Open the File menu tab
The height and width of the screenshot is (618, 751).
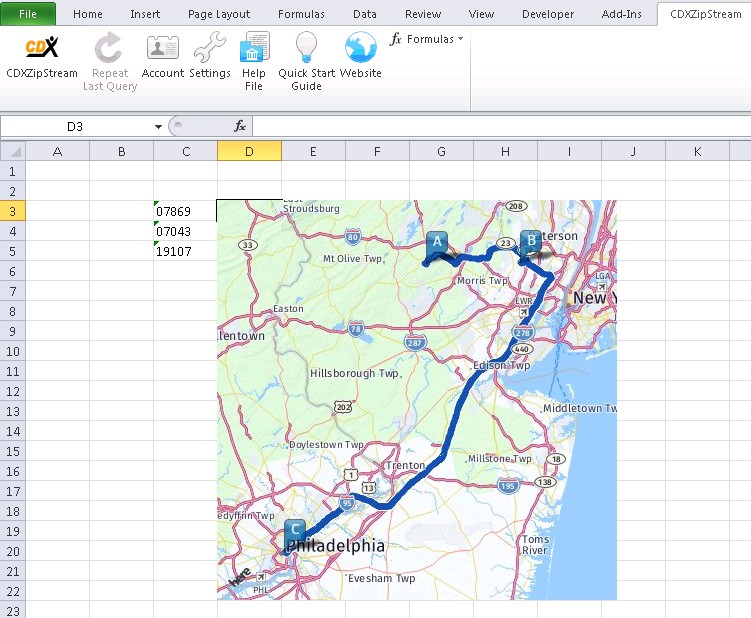pos(28,14)
